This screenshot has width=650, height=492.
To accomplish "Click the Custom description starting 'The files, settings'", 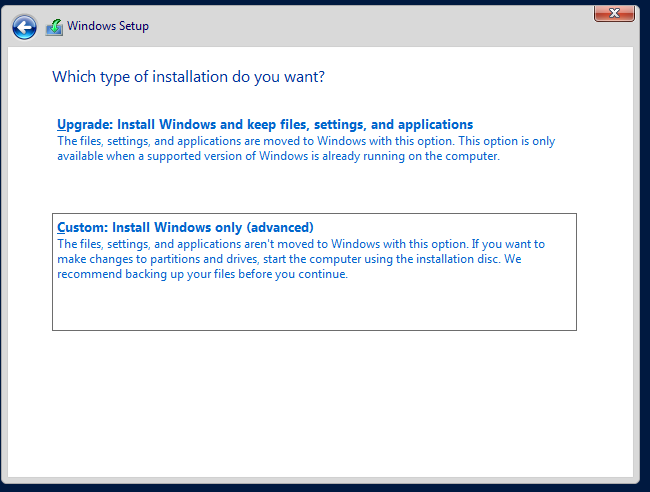I will click(x=300, y=243).
